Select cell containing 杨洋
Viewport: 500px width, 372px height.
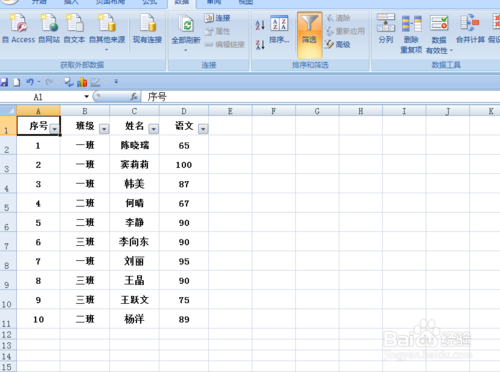pos(134,319)
